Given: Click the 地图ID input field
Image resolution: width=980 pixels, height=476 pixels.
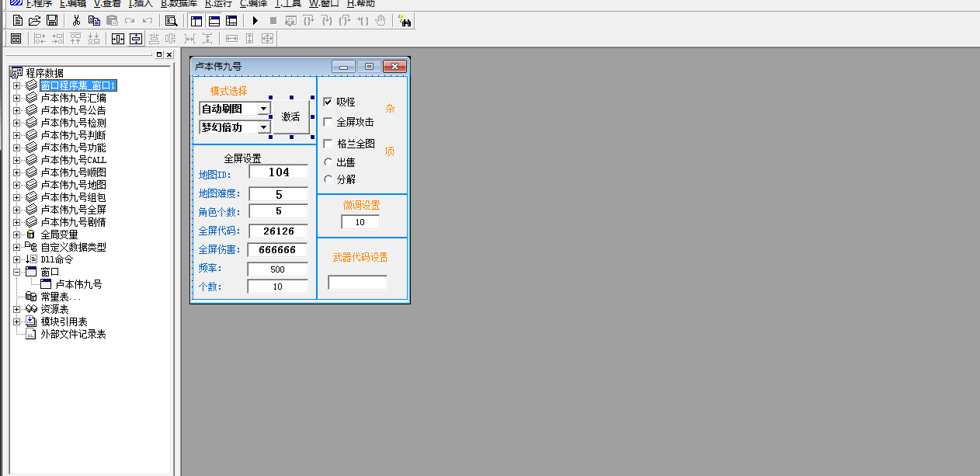Looking at the screenshot, I should tap(278, 172).
